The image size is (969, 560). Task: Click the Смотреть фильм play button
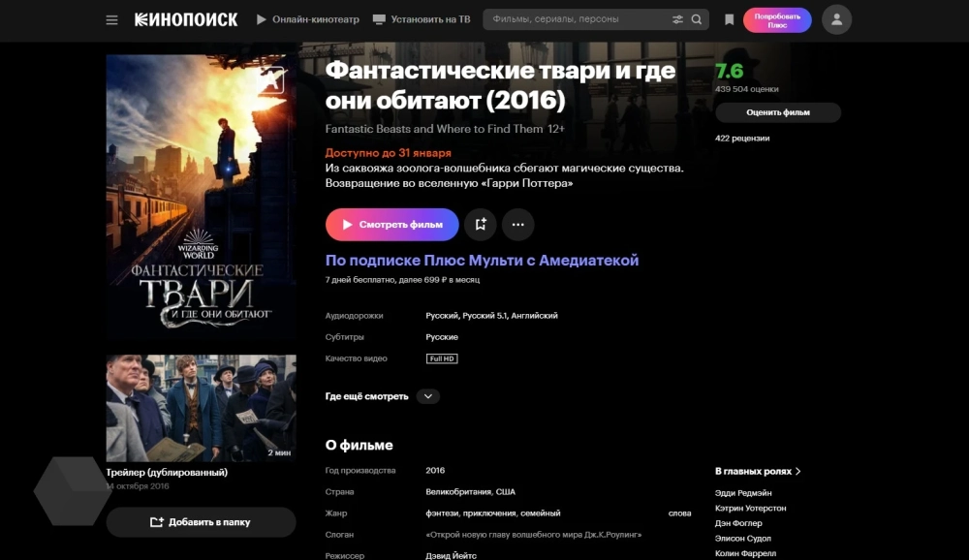pyautogui.click(x=391, y=225)
